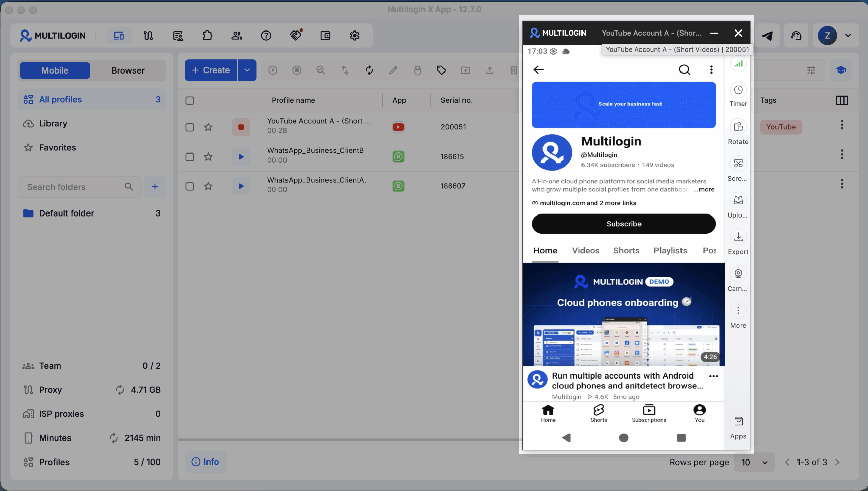The width and height of the screenshot is (868, 491).
Task: Click the edit pencil toolbar icon
Action: [393, 70]
